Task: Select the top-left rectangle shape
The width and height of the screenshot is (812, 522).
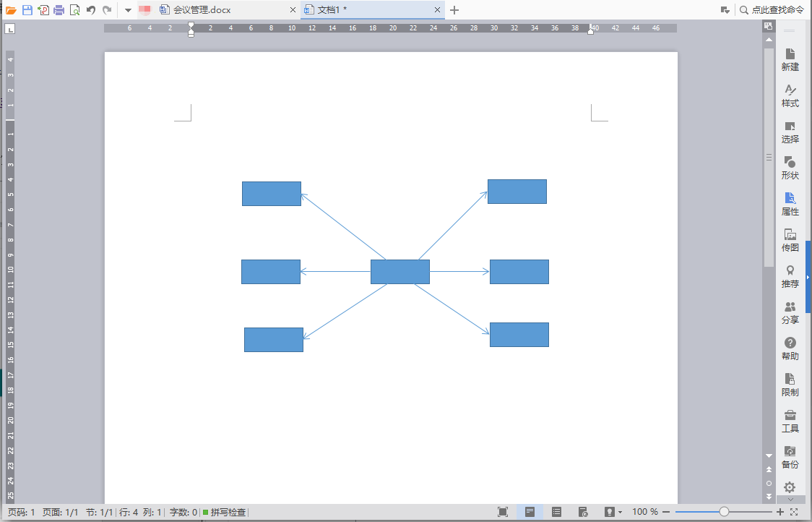Action: click(x=272, y=194)
